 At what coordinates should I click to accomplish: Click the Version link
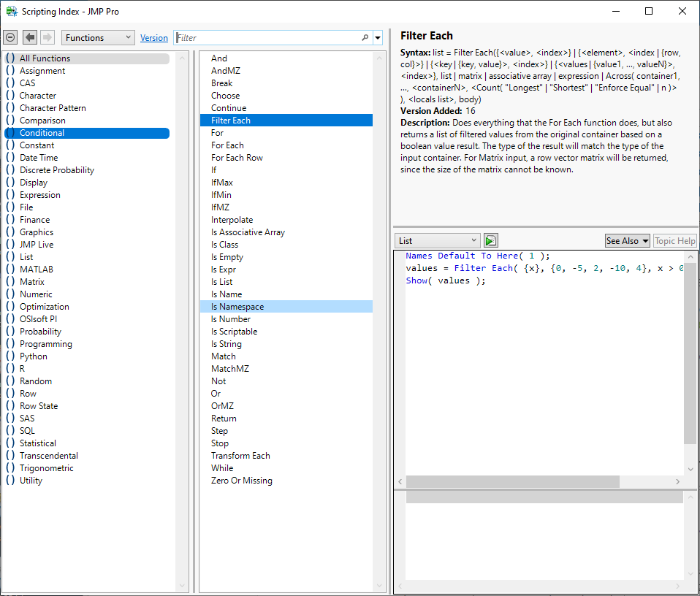click(153, 38)
